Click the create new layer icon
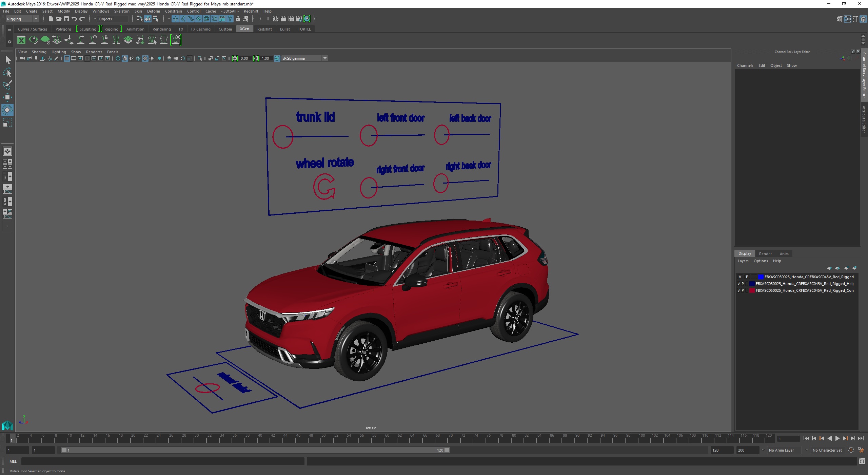Screen dimensions: 868x475 coord(846,268)
